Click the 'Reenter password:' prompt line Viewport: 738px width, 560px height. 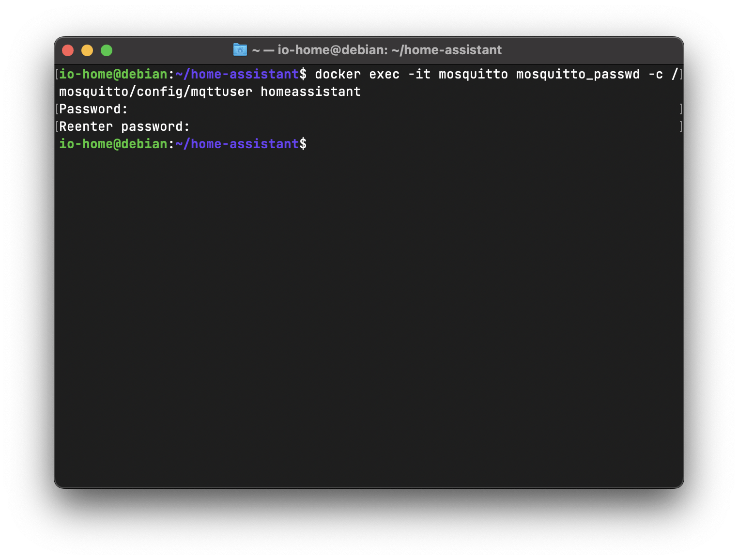[124, 126]
